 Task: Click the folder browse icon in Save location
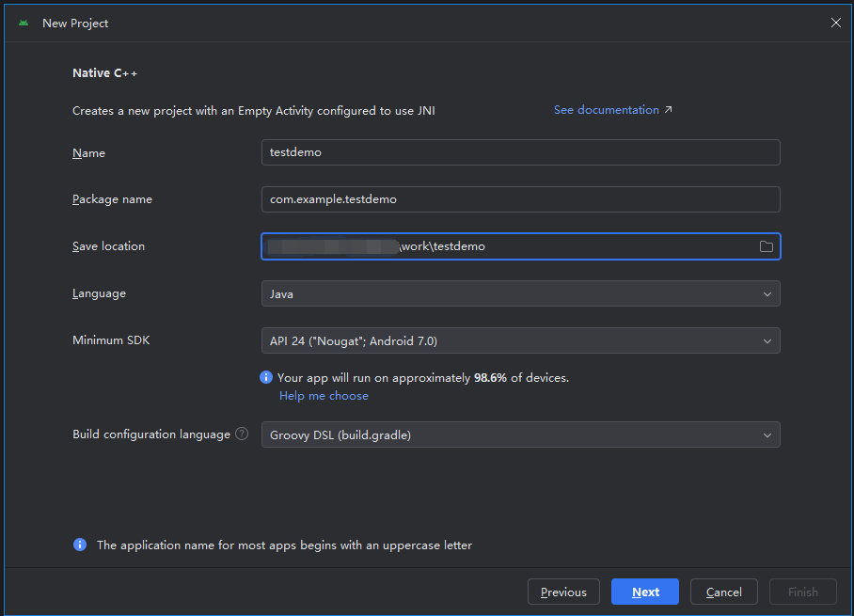click(x=766, y=246)
